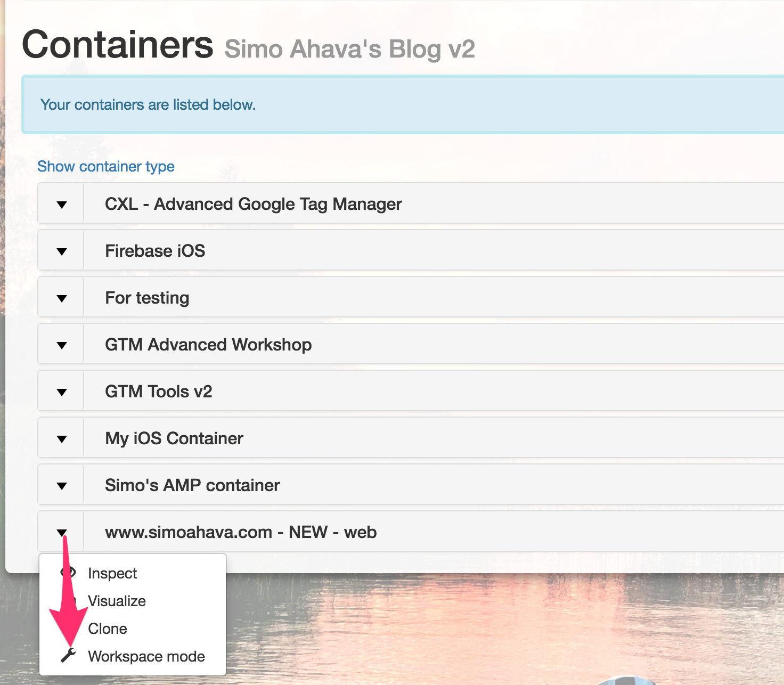
Task: Collapse the www.simoahava.com - NEW - web dropdown
Action: (61, 532)
